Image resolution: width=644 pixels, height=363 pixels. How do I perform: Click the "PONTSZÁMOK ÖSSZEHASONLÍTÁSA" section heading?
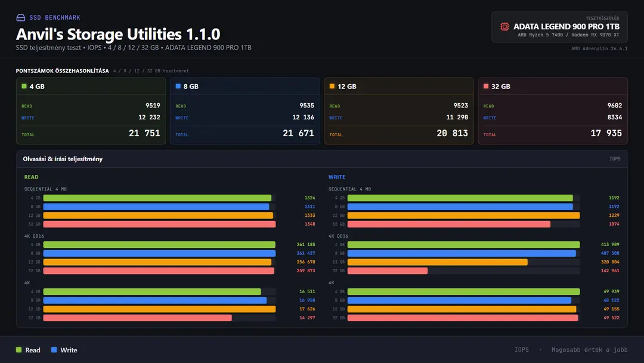click(63, 70)
